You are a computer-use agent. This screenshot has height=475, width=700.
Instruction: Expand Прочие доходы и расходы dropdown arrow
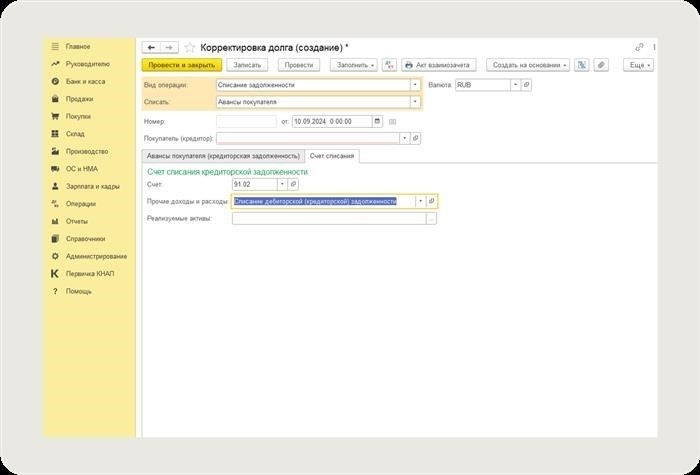coord(421,201)
